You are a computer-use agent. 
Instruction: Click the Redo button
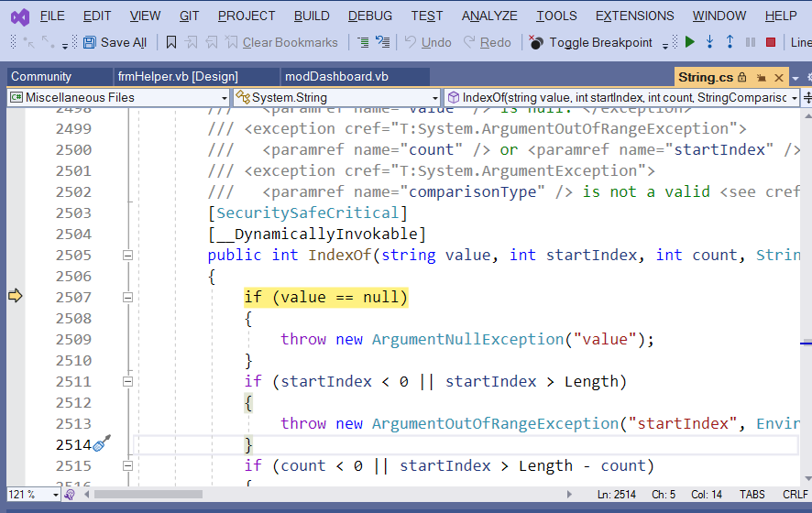(488, 42)
